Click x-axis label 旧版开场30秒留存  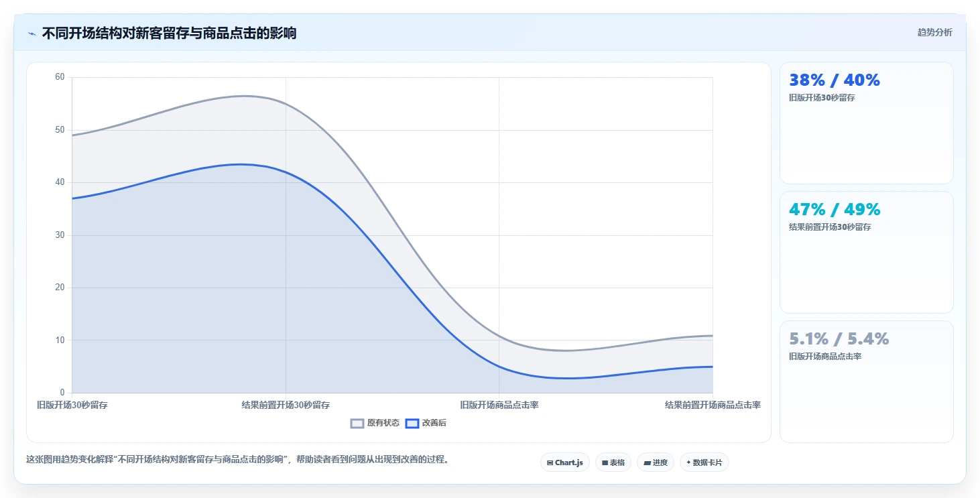tap(72, 405)
